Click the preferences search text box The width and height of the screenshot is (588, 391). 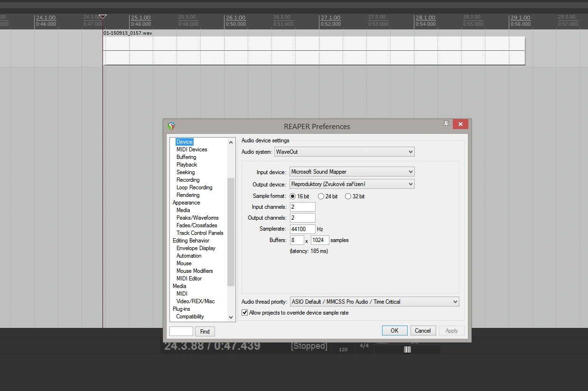pos(181,331)
